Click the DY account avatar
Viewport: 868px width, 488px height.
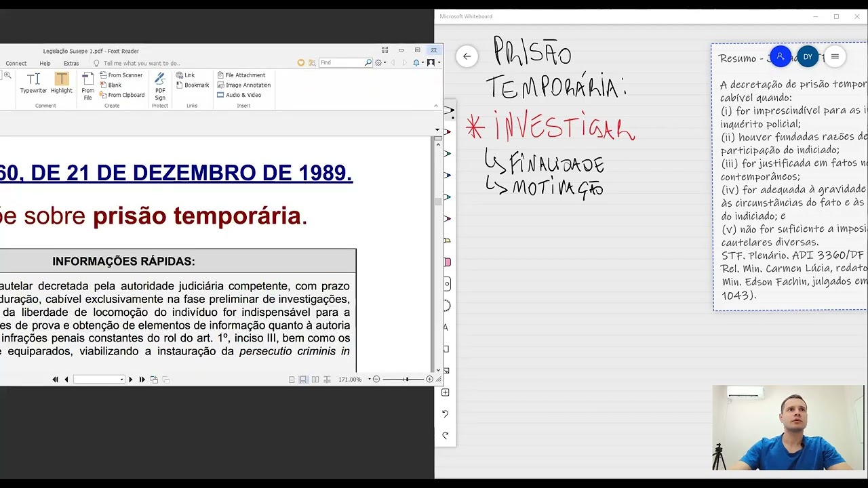point(808,57)
